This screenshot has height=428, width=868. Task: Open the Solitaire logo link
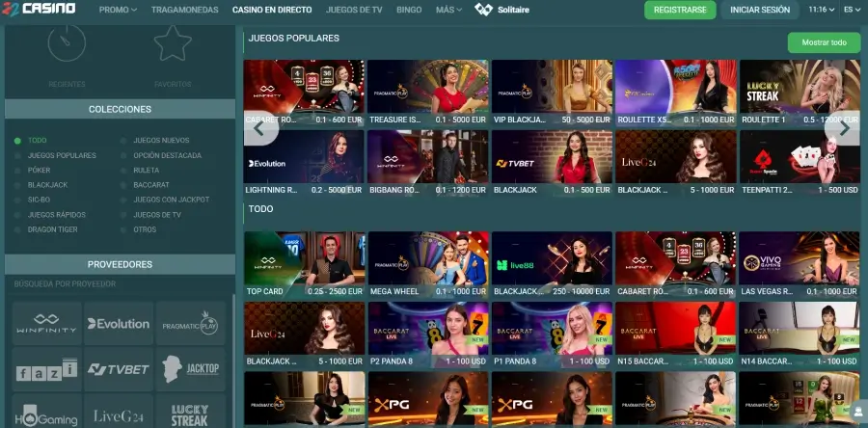pos(502,10)
